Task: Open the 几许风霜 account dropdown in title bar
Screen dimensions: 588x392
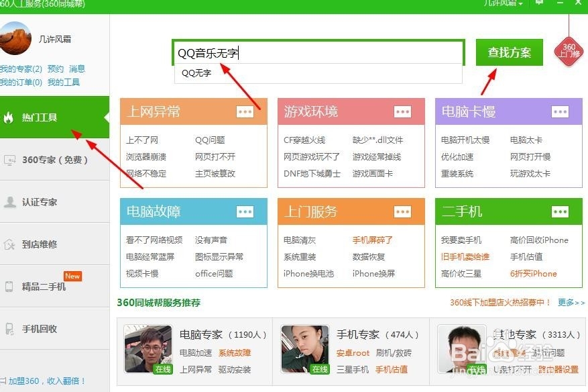Action: (x=502, y=3)
